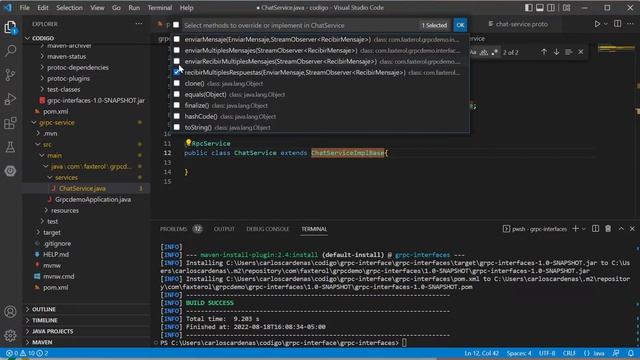Screen dimensions: 640x360
Task: Collapse the services folder
Action: pos(50,178)
